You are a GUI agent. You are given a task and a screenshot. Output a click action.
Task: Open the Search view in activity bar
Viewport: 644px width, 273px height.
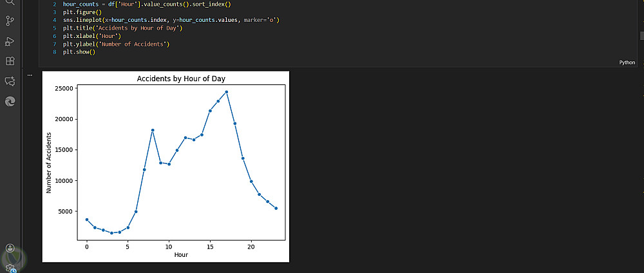[x=10, y=3]
